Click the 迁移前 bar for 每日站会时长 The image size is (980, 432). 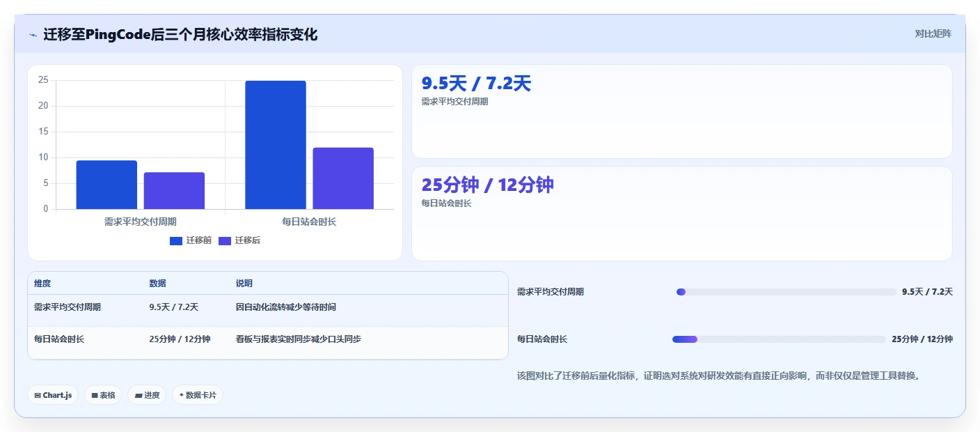[x=276, y=145]
